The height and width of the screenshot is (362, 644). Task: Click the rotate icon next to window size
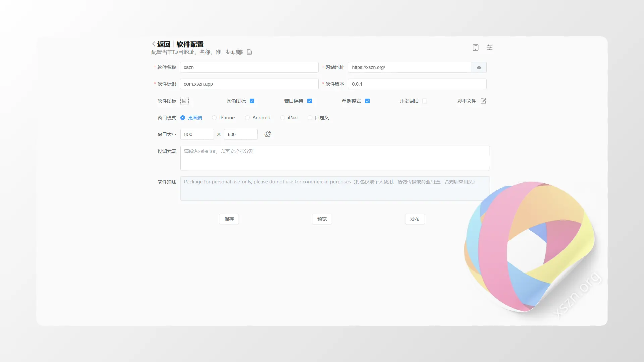click(268, 134)
